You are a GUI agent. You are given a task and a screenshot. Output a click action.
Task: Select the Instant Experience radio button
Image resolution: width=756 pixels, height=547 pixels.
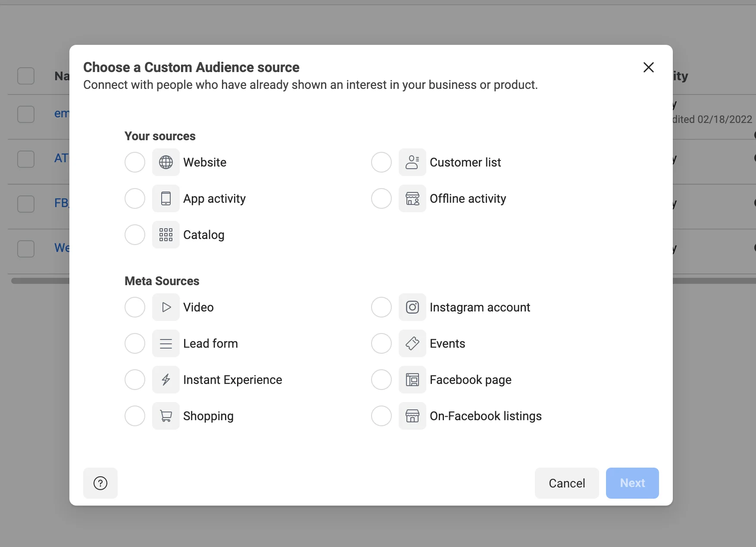tap(135, 380)
